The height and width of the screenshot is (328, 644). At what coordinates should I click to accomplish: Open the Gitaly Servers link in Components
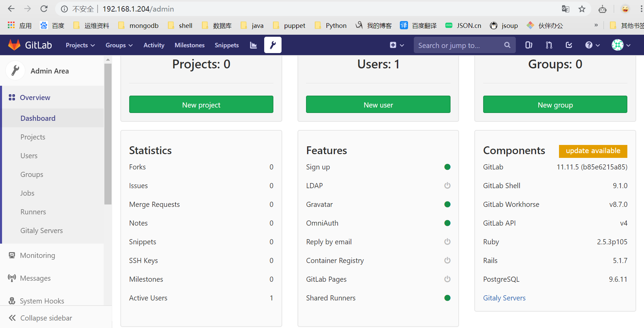504,298
